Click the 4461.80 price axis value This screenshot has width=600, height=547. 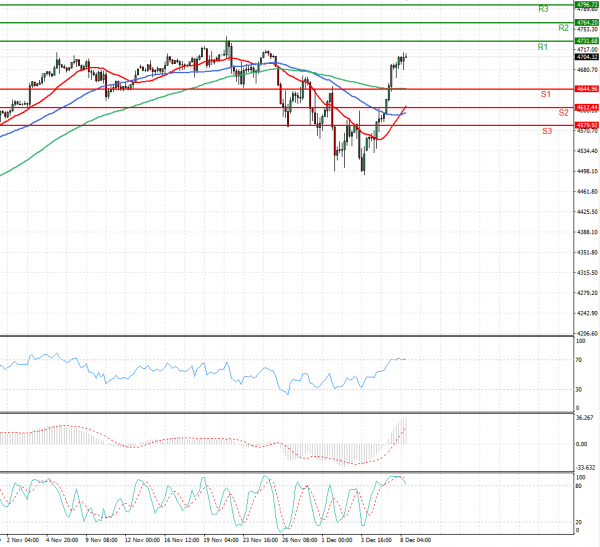(x=587, y=191)
